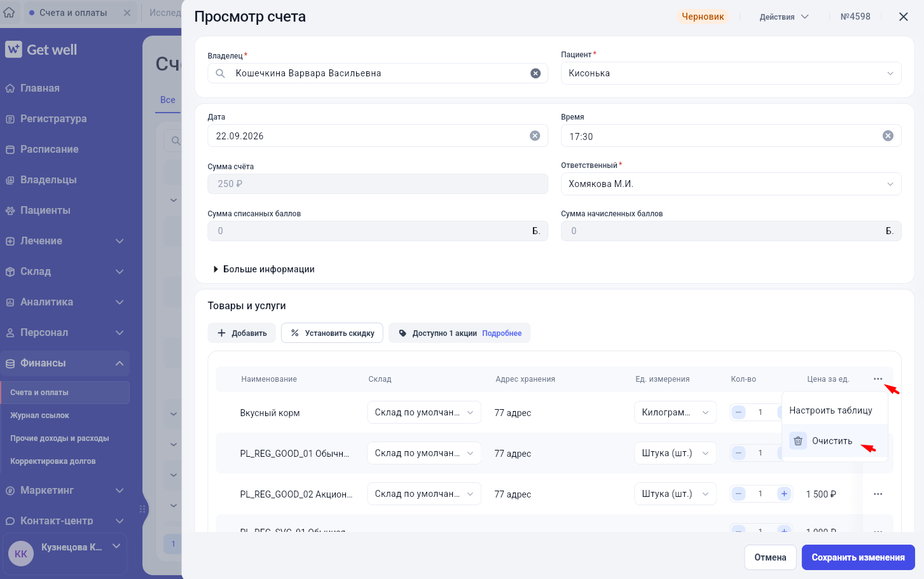Click the user avatar KK
924x579 pixels.
tap(21, 554)
